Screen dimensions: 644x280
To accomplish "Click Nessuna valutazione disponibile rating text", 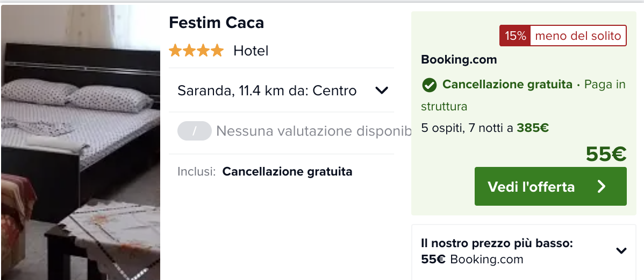I will click(314, 131).
